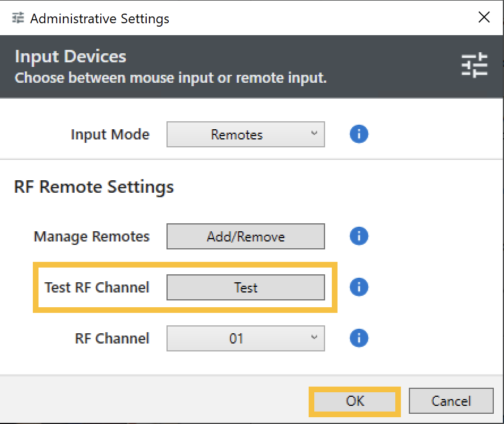Click the Test RF Channel info icon
Image resolution: width=504 pixels, height=424 pixels.
pos(359,287)
